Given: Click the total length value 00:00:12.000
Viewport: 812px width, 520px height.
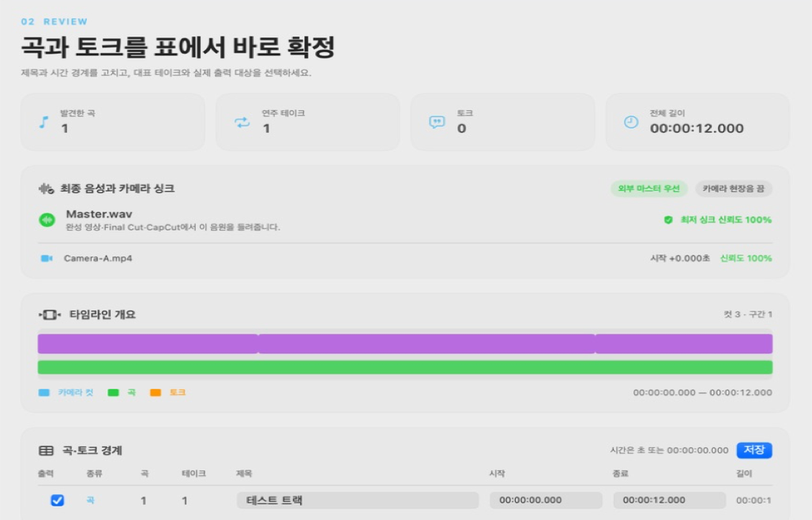Looking at the screenshot, I should (x=697, y=129).
